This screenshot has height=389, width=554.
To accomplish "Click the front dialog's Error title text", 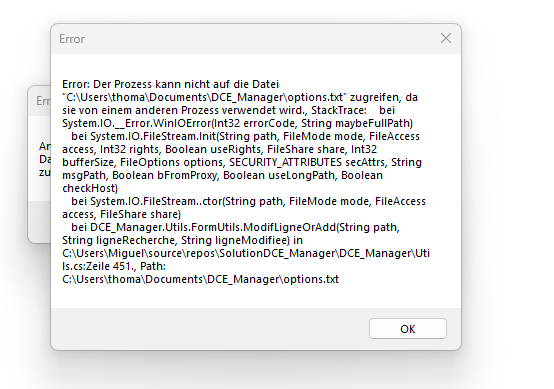I will 72,39.
